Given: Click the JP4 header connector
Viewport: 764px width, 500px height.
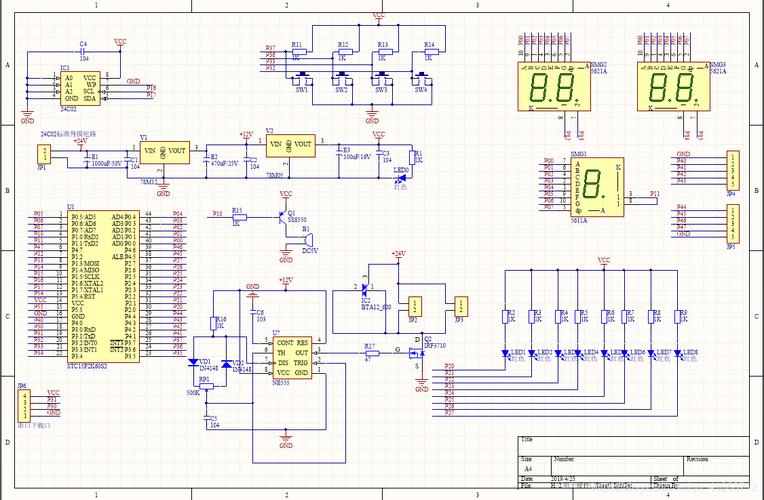Looking at the screenshot, I should pos(732,170).
